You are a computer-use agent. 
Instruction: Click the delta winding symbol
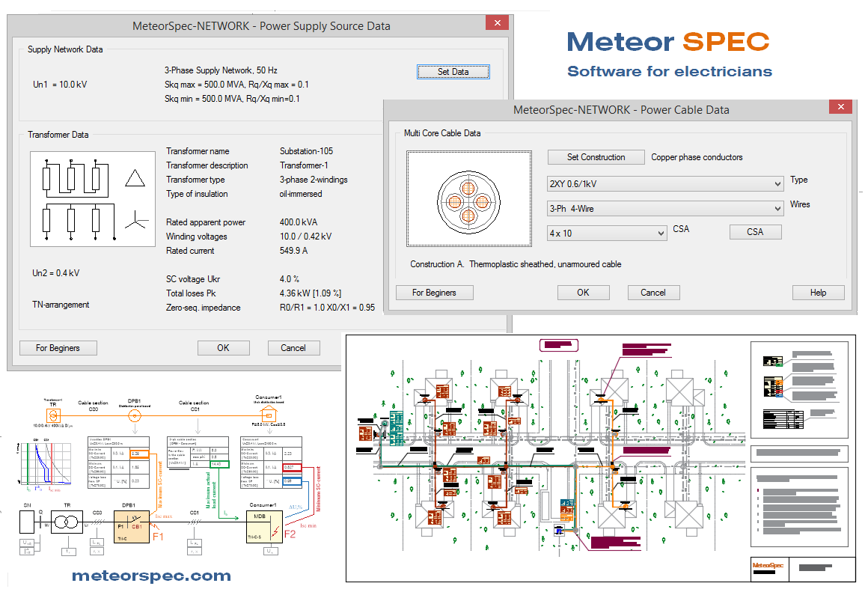135,178
